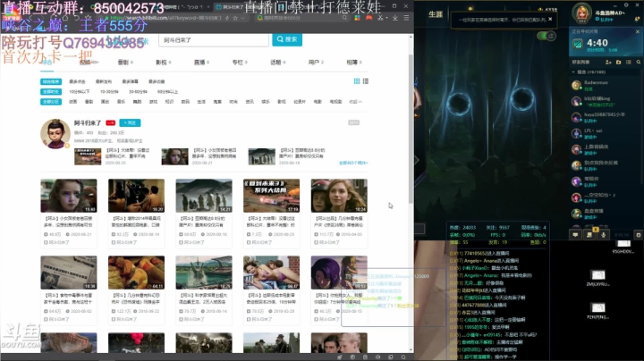Sort results by 最多点击
Screen dimensions: 644x361
click(x=77, y=81)
